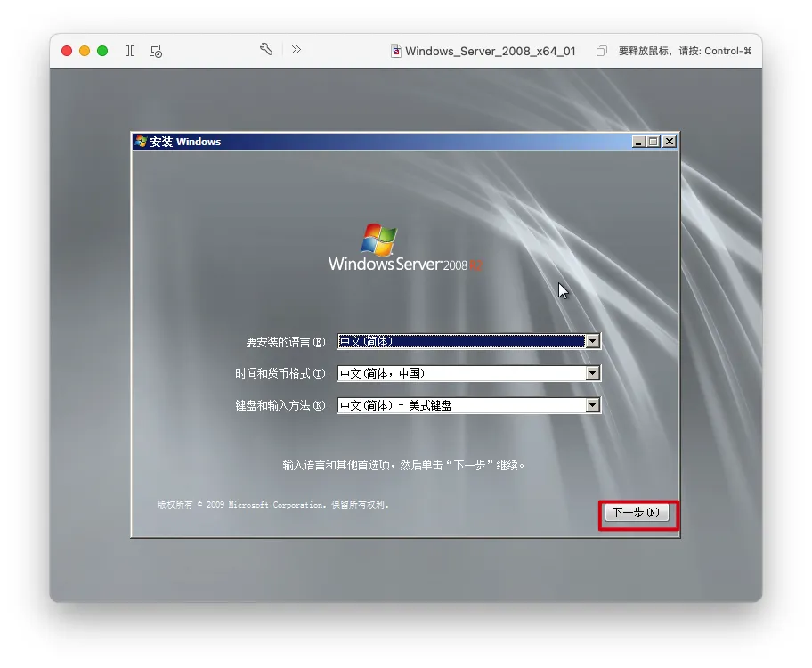Click the red close button of the VM window
Image resolution: width=812 pixels, height=668 pixels.
point(66,51)
